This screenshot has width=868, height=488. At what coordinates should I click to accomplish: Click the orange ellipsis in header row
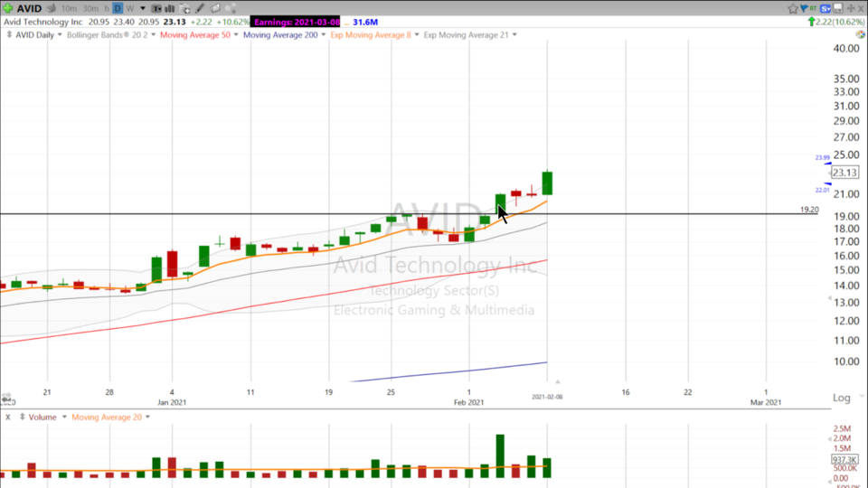(x=346, y=23)
